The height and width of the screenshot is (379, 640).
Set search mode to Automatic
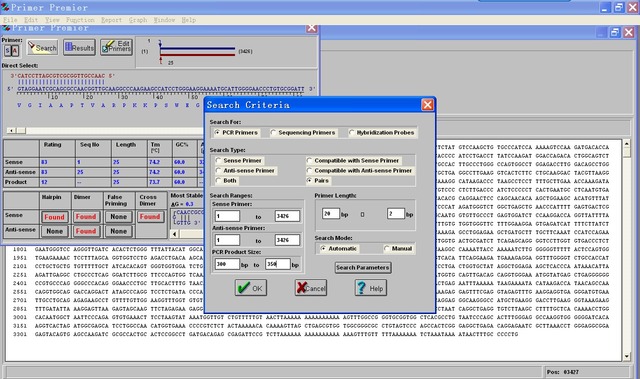pyautogui.click(x=339, y=248)
